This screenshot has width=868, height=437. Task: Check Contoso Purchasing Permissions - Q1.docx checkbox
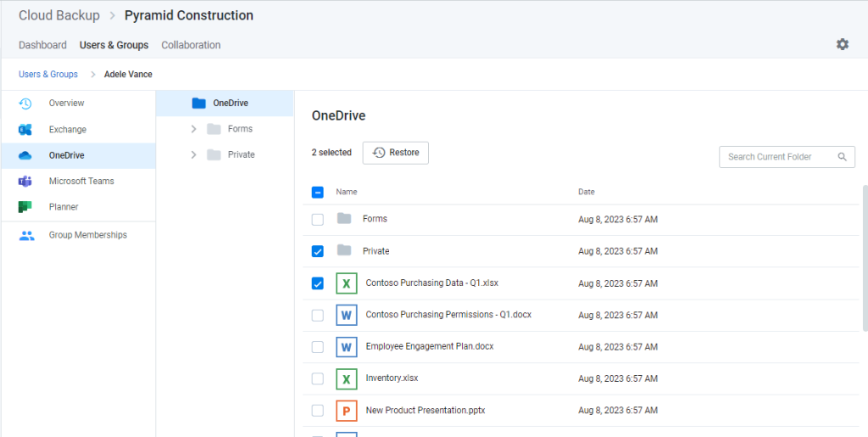(318, 315)
